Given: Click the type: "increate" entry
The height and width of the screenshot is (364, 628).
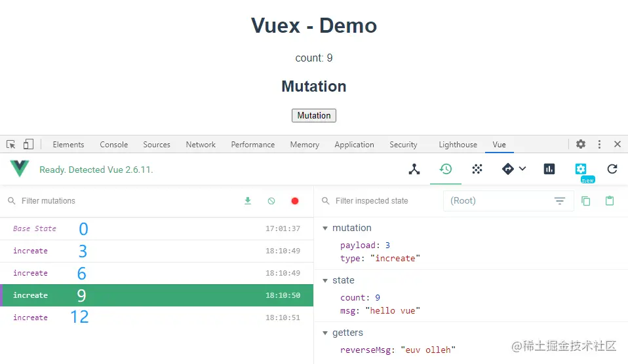Looking at the screenshot, I should pos(380,259).
